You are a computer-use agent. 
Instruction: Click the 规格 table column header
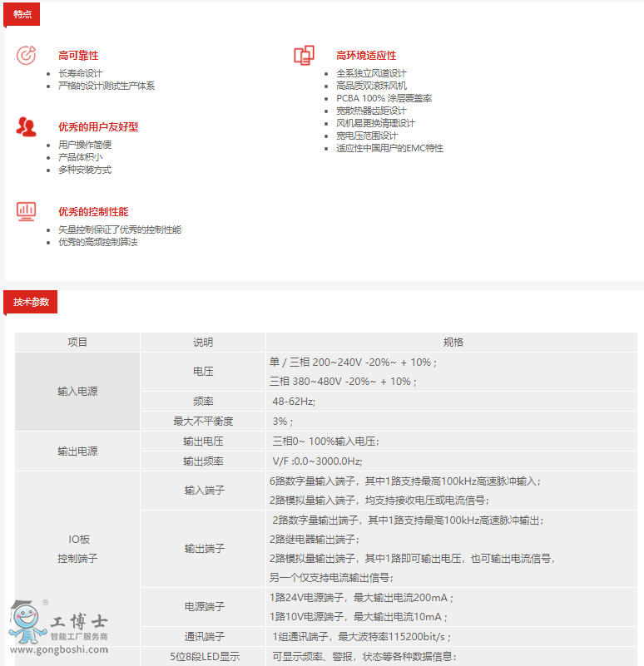(453, 343)
